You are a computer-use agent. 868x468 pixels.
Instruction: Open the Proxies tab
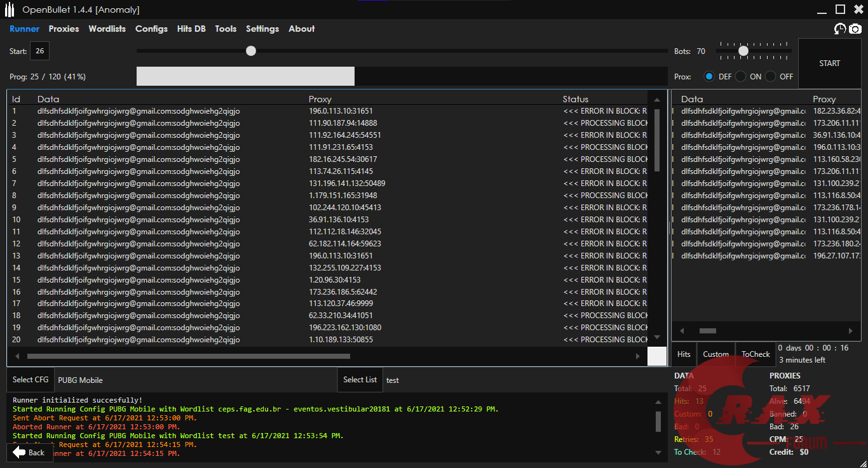64,29
